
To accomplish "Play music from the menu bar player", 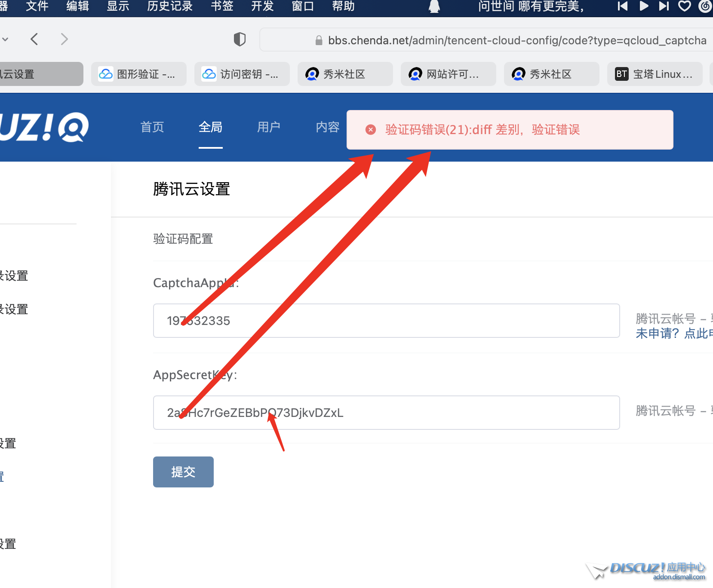I will (x=644, y=6).
